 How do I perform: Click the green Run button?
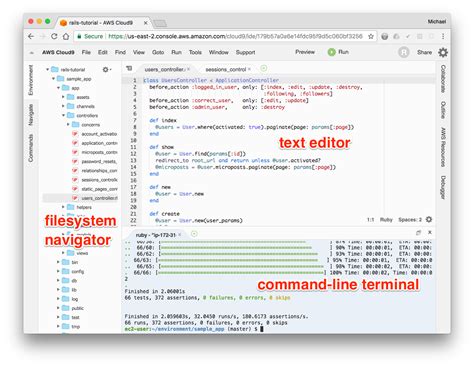[338, 52]
